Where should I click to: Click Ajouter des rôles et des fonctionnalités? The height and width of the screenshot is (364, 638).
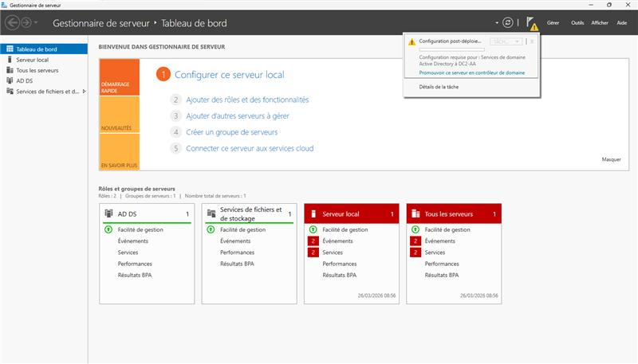click(247, 100)
